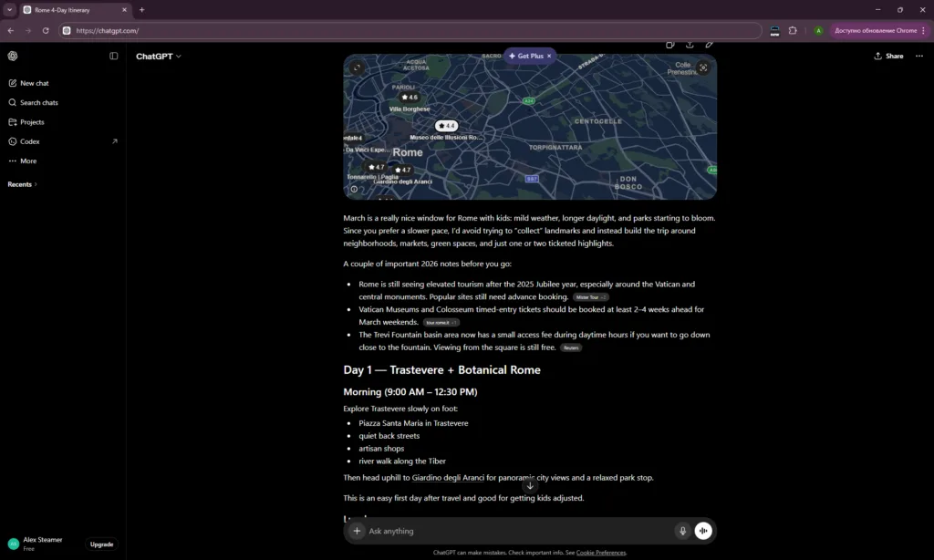Viewport: 934px width, 560px height.
Task: Expand the map to fullscreen
Action: pos(357,67)
